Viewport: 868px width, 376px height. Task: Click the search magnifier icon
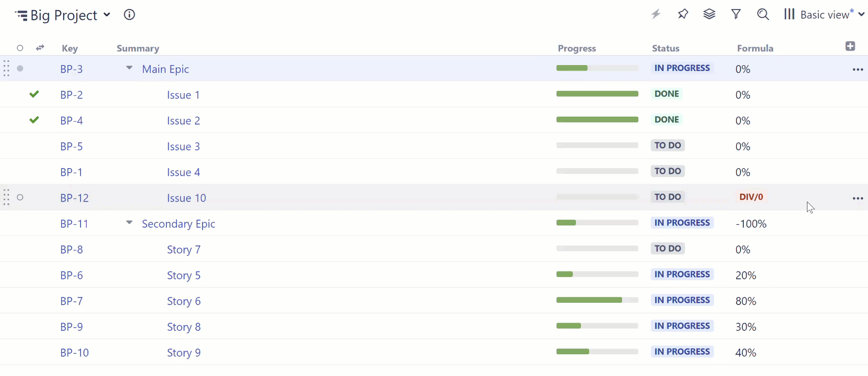[763, 14]
